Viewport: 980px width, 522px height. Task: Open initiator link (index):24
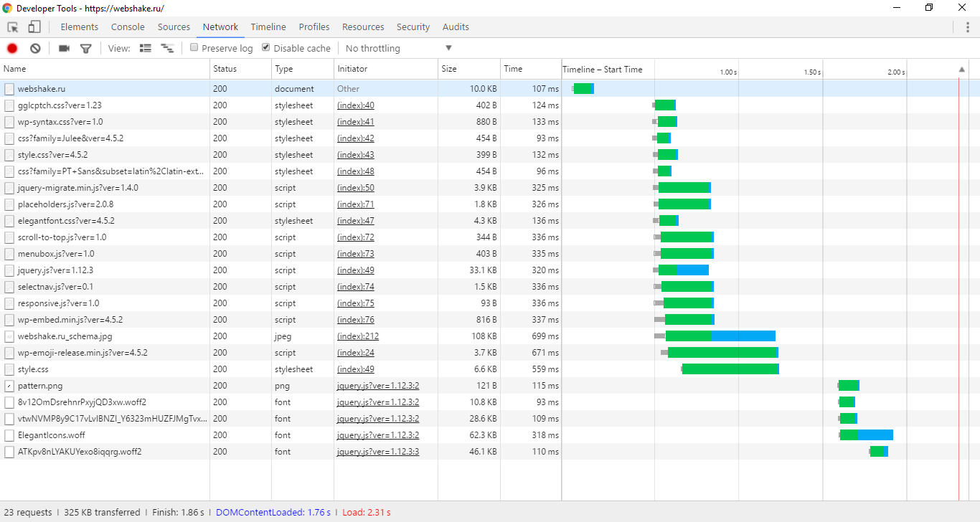[x=356, y=353]
